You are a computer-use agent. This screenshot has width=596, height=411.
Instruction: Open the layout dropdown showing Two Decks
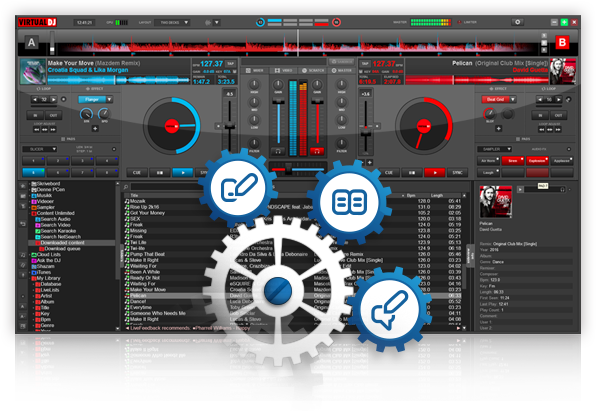pos(173,22)
